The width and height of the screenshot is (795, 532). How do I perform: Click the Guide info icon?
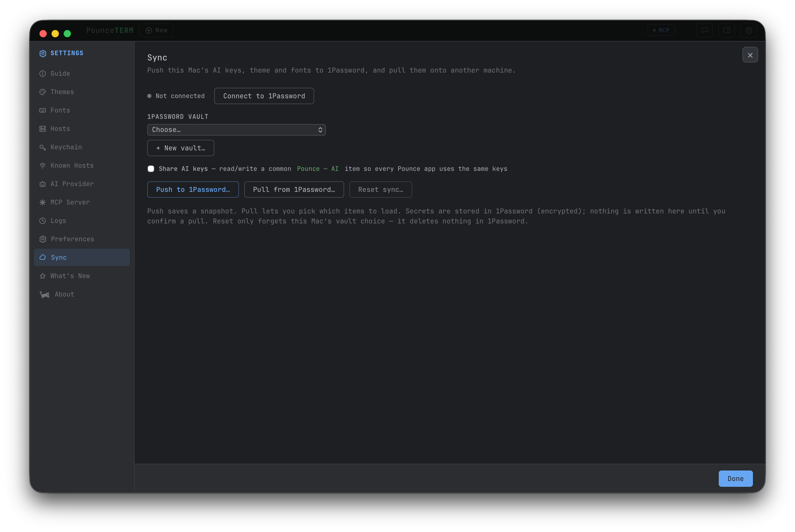(42, 74)
